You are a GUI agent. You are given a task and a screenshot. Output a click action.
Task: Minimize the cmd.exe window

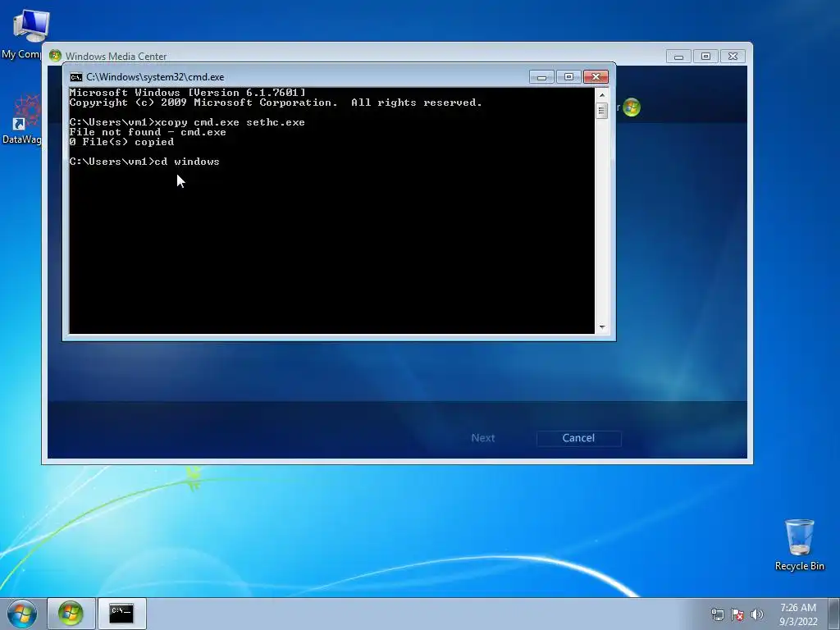click(x=541, y=77)
